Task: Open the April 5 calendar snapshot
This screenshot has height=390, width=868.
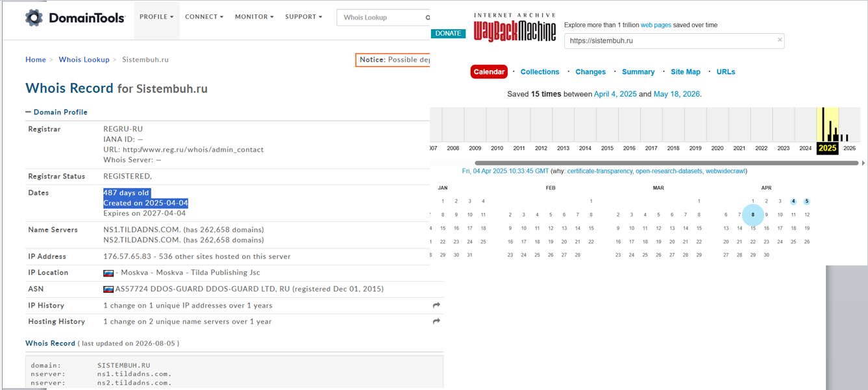Action: pyautogui.click(x=806, y=201)
